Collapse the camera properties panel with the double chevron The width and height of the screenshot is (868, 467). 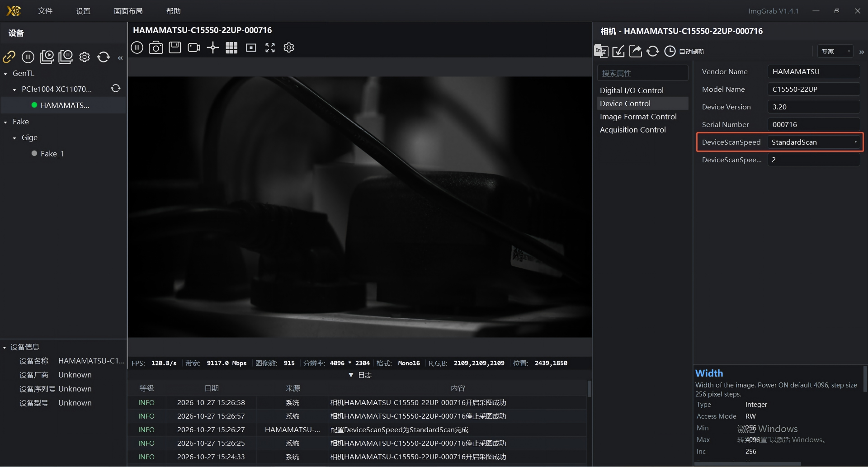[x=862, y=52]
